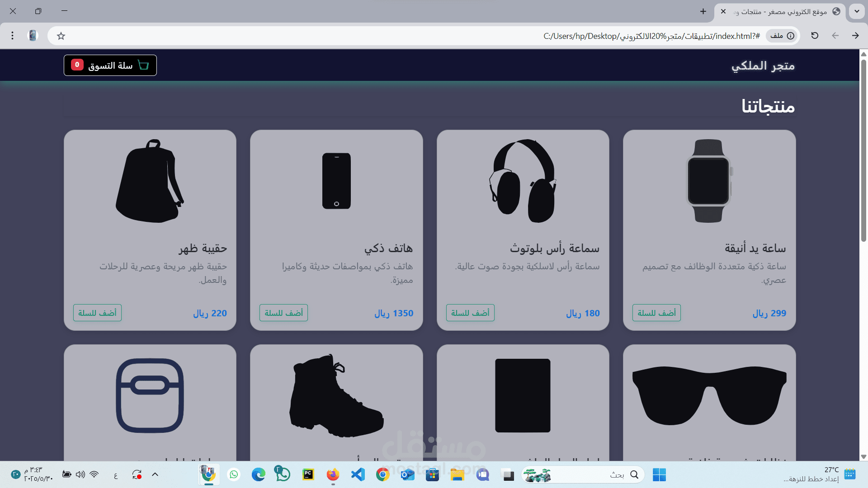Click the 220 ريال price
The width and height of the screenshot is (868, 488).
coord(210,313)
